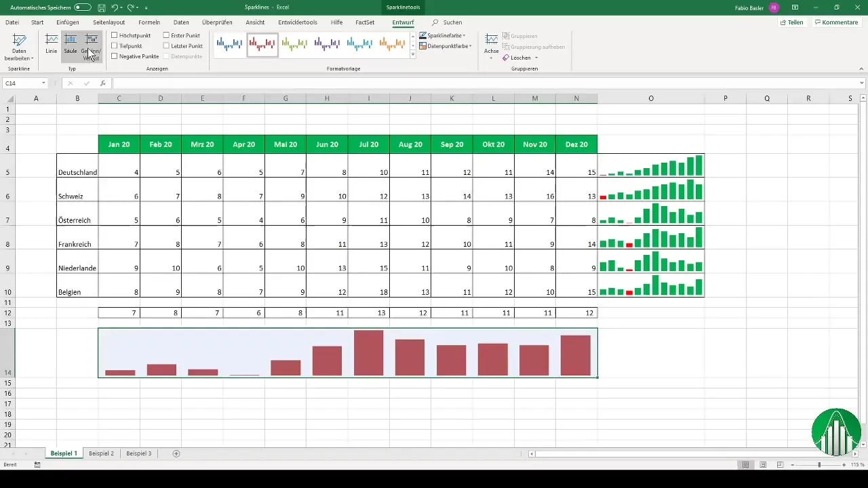Switch to Page Break preview icon

780,465
